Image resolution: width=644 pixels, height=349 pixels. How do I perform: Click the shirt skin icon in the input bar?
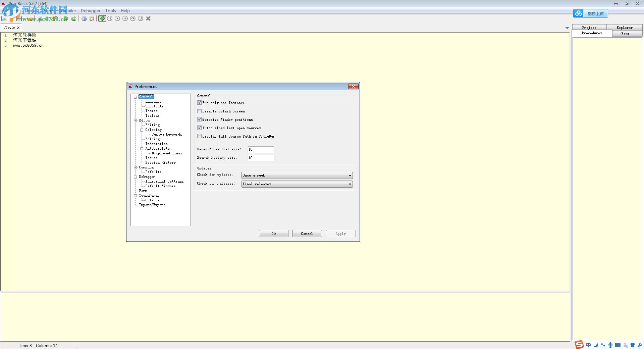tap(633, 345)
